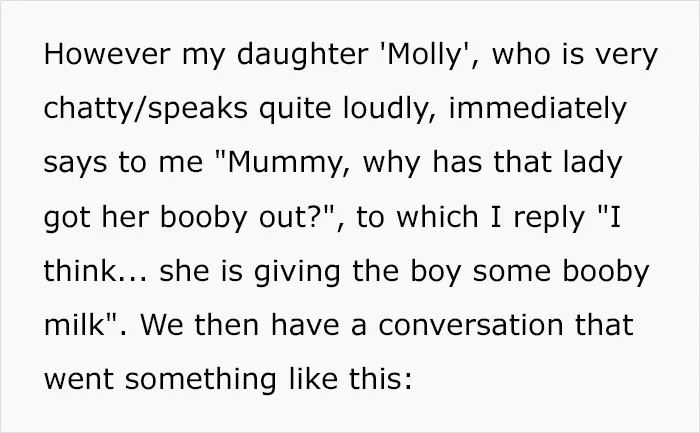Screen dimensions: 700x433
Task: Click the word 'chatty/speaks' in second line
Action: point(146,109)
